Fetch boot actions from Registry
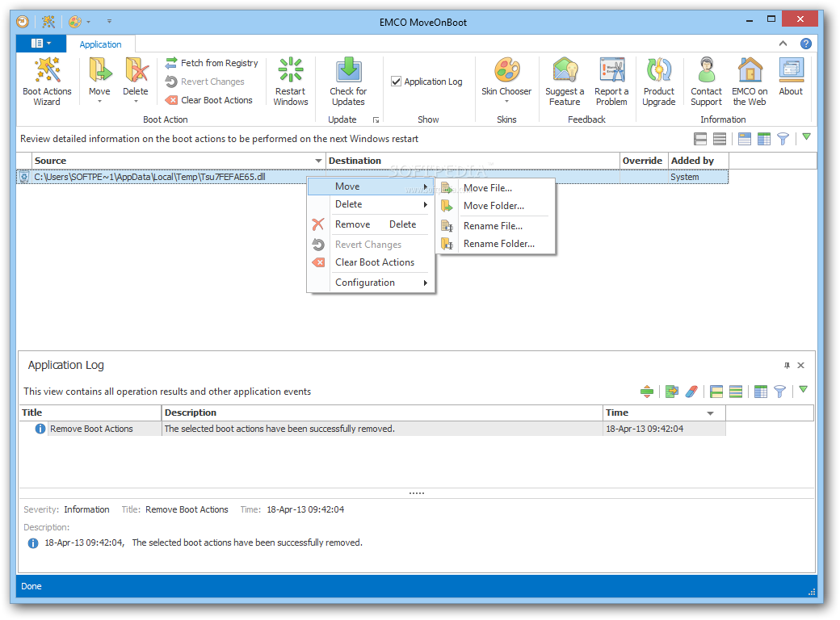This screenshot has width=840, height=620. coord(212,63)
